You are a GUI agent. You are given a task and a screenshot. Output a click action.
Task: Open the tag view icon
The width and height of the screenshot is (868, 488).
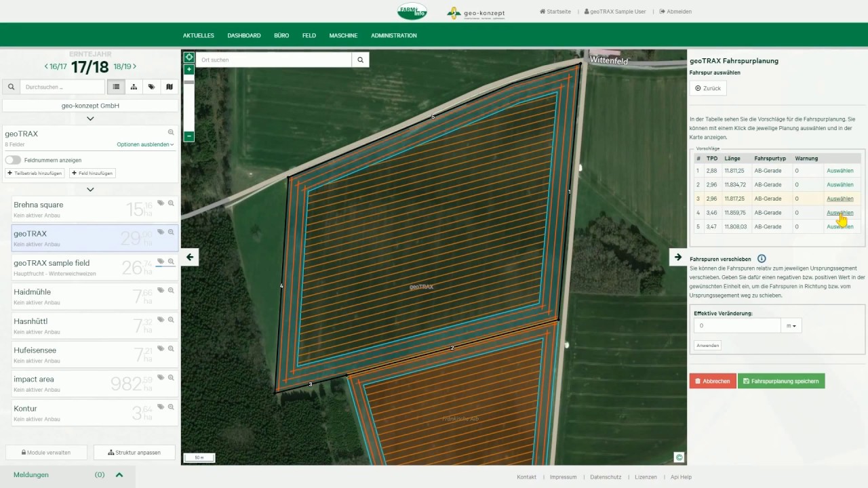[x=151, y=87]
